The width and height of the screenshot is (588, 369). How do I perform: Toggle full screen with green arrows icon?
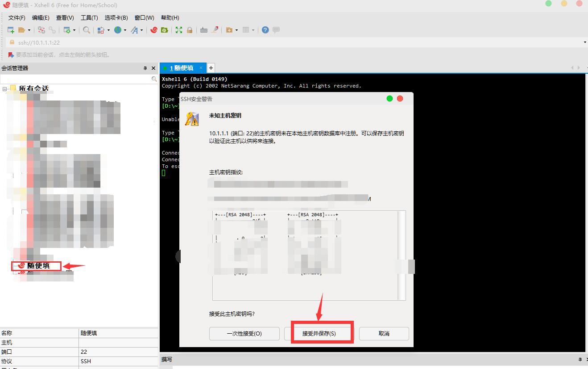[x=179, y=30]
